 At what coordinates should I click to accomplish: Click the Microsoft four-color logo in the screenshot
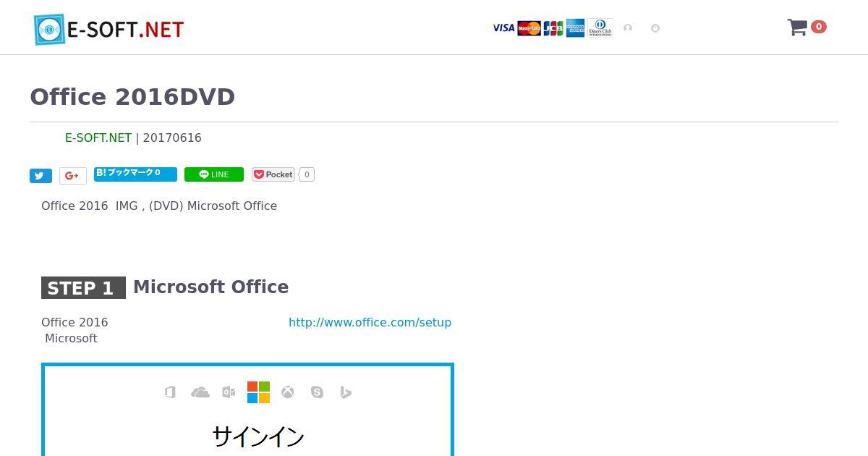click(x=258, y=392)
